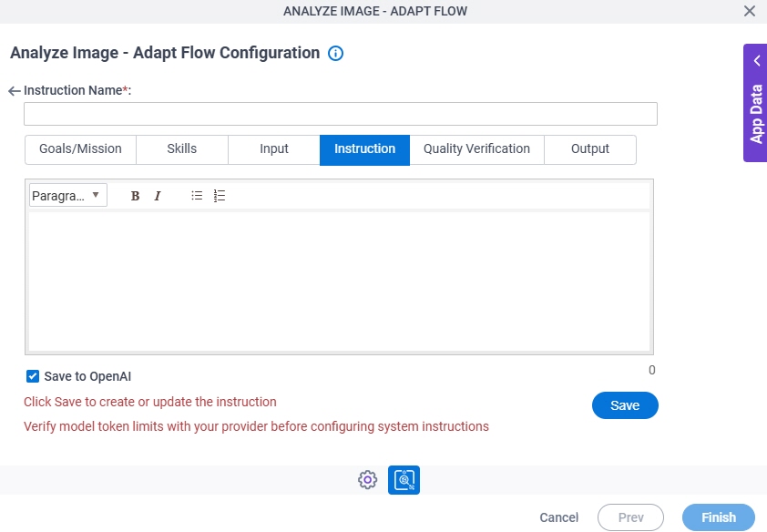Select the Instruction tab
Viewport: 767px width, 532px height.
tap(365, 149)
